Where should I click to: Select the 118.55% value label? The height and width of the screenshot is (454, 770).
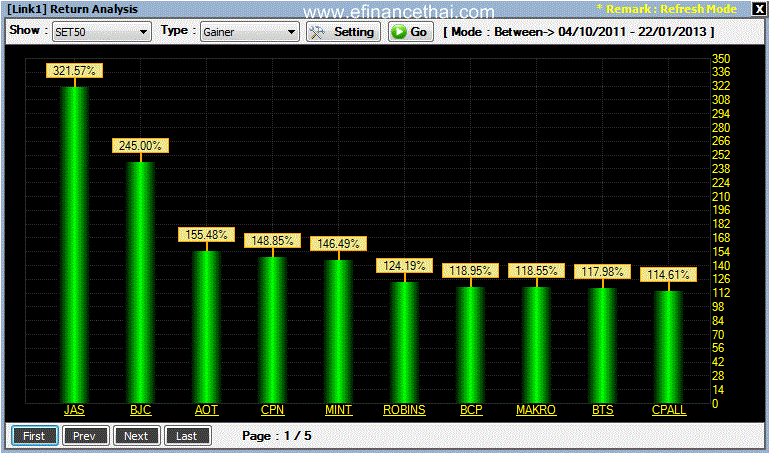point(536,271)
